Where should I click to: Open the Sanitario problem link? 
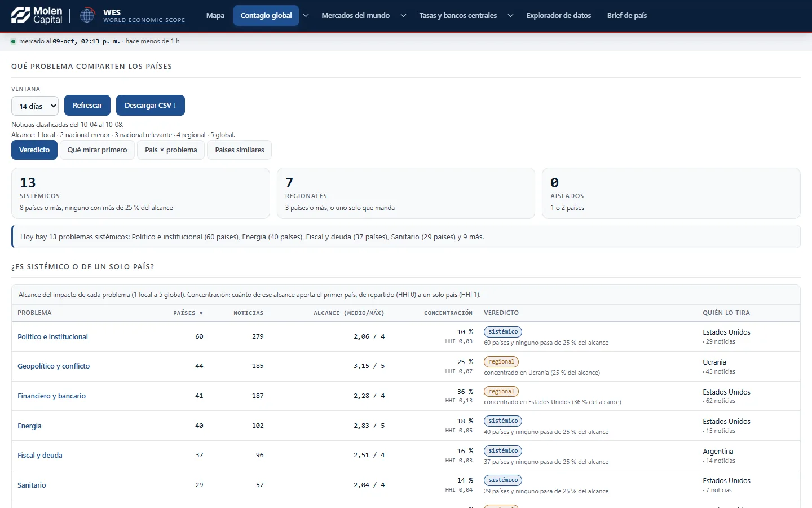click(x=32, y=485)
